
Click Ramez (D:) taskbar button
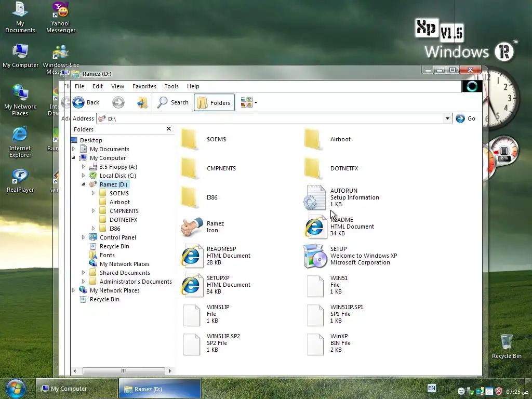(x=160, y=389)
